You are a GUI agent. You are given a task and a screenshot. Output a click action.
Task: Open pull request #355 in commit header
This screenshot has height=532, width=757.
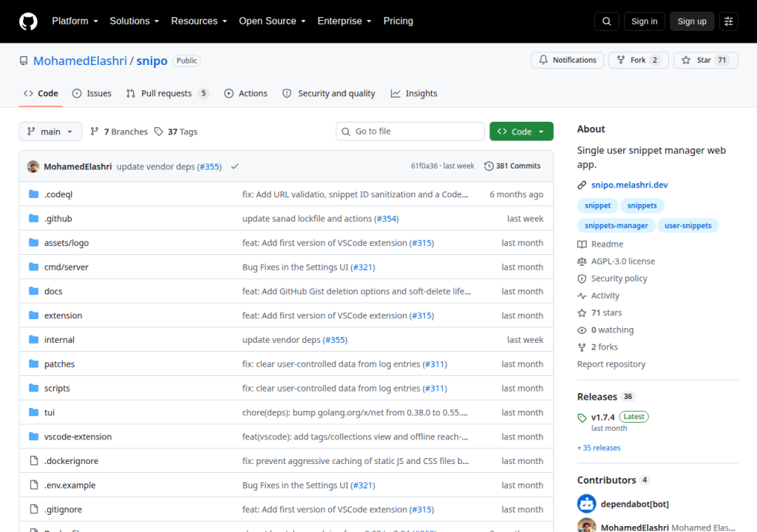(210, 166)
